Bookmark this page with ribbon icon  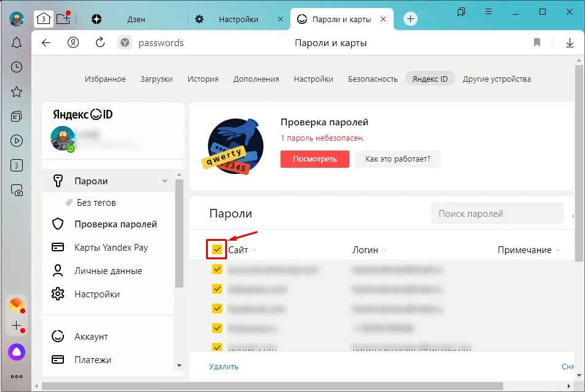537,42
